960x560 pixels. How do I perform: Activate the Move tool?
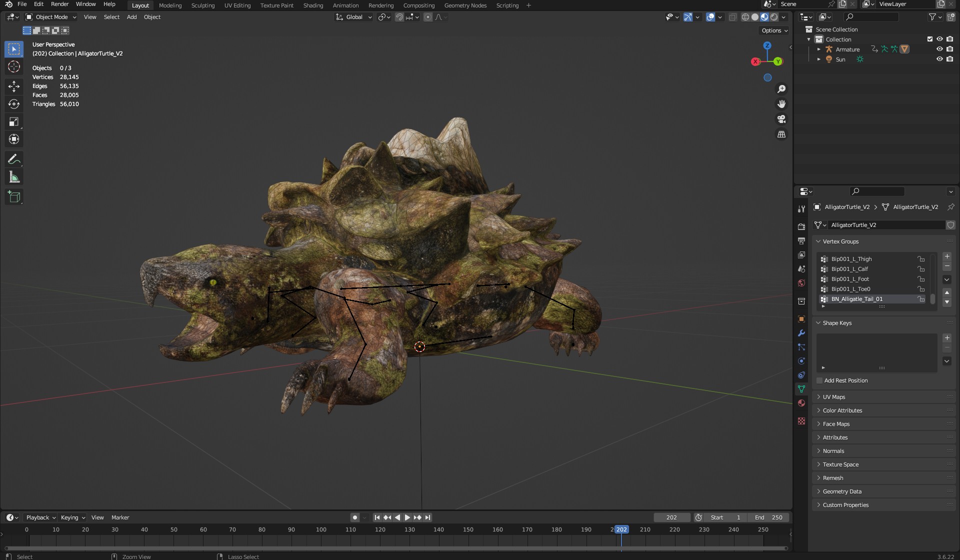pos(14,86)
